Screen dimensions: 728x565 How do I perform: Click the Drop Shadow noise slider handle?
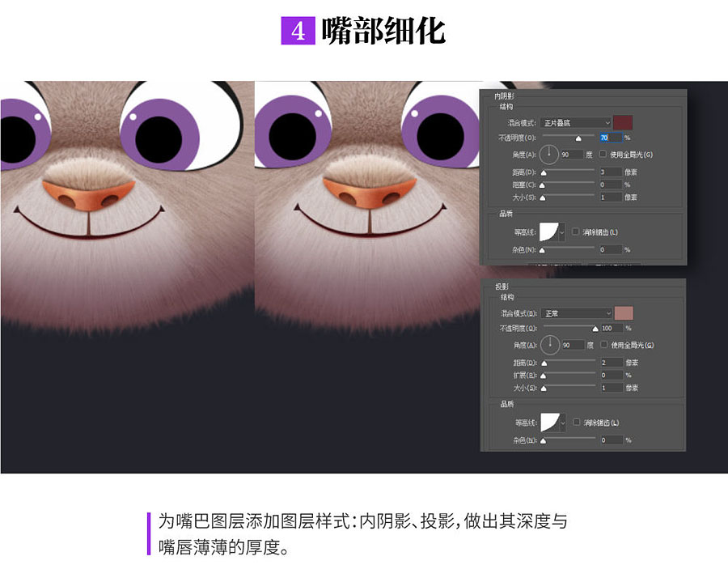click(x=544, y=441)
